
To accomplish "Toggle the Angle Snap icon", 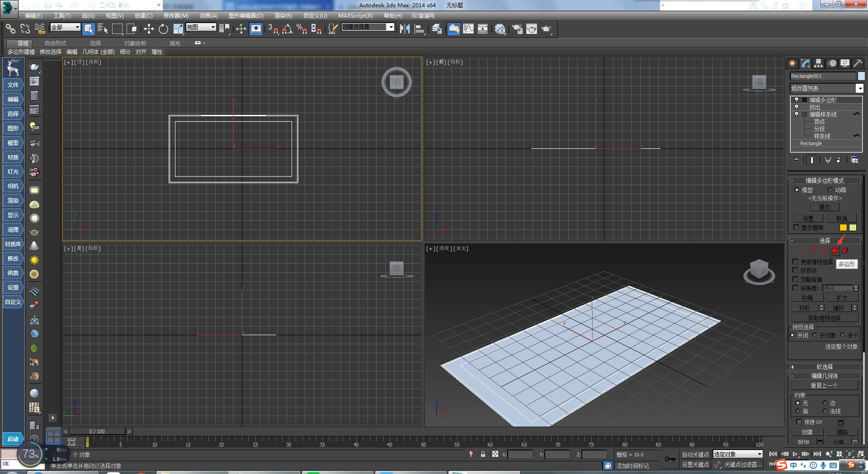I will click(x=287, y=29).
